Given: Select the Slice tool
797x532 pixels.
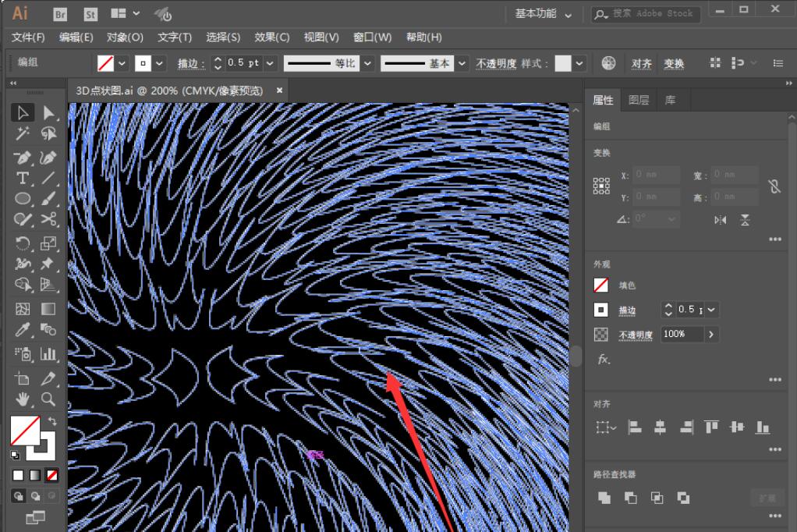Looking at the screenshot, I should click(48, 378).
